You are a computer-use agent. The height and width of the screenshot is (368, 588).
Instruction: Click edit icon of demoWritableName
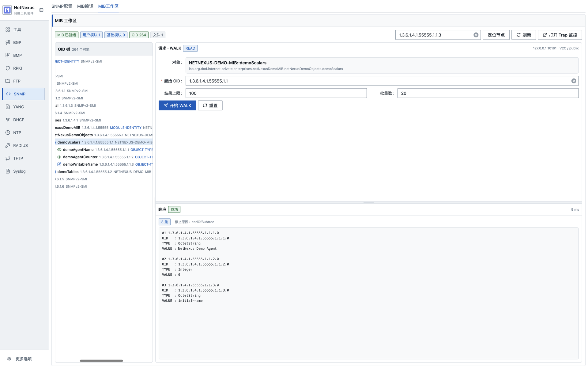pyautogui.click(x=59, y=164)
